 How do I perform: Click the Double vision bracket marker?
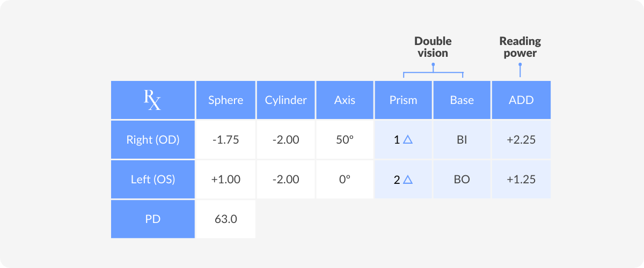click(x=433, y=71)
